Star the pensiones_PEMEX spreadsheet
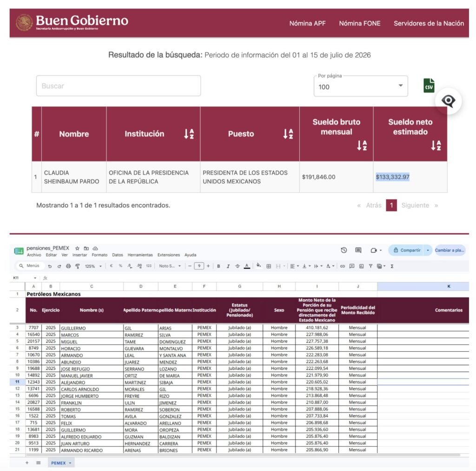The image size is (476, 471). click(x=77, y=248)
